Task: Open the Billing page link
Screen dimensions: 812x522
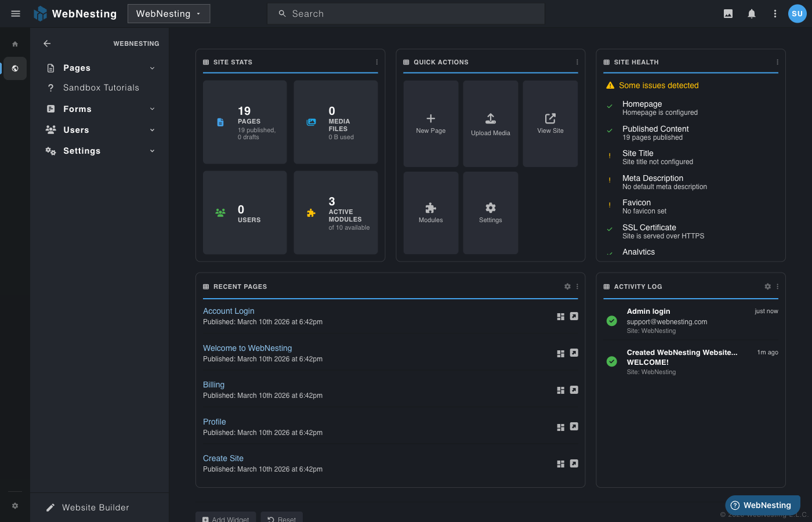Action: 213,385
